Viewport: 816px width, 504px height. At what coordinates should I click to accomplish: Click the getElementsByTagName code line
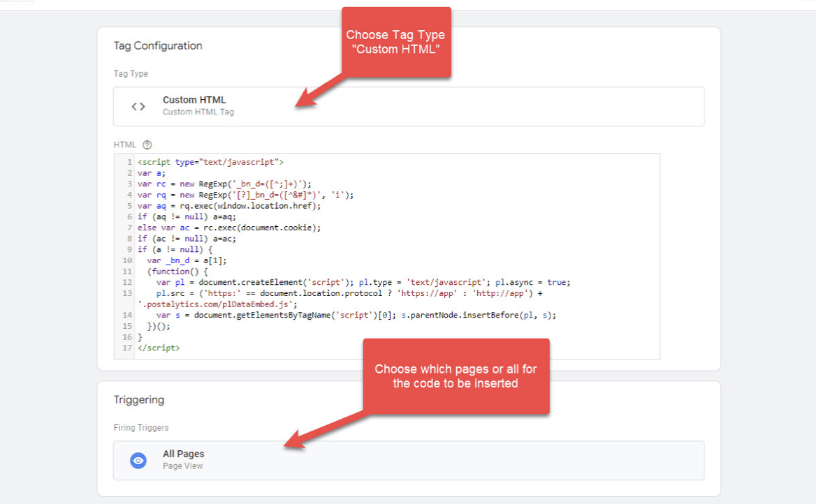click(356, 316)
